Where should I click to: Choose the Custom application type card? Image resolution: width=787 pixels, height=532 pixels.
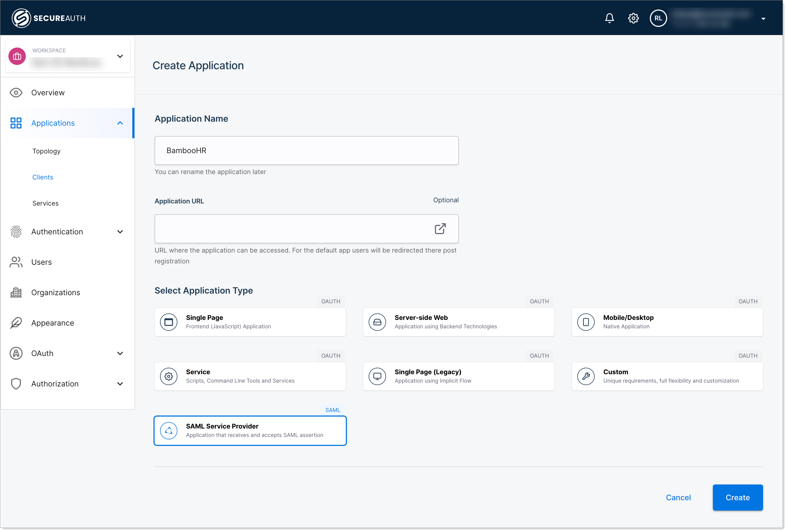[667, 376]
